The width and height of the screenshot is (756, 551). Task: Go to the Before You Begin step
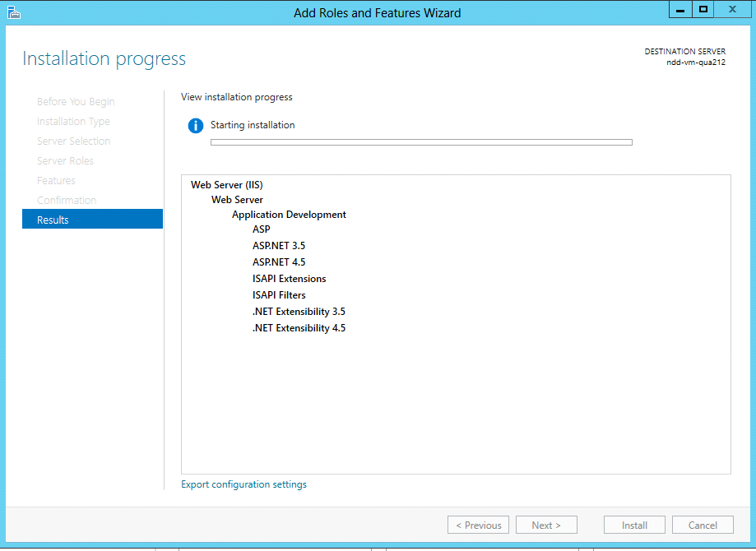(76, 102)
